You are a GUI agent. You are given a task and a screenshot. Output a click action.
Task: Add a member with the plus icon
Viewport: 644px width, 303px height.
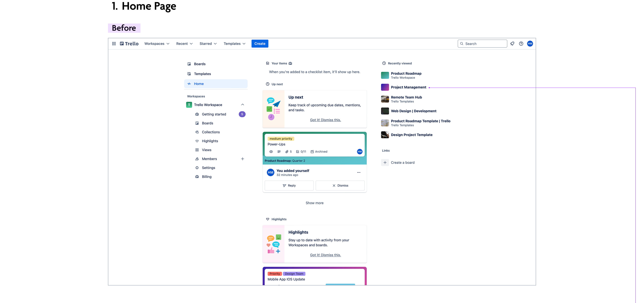243,159
